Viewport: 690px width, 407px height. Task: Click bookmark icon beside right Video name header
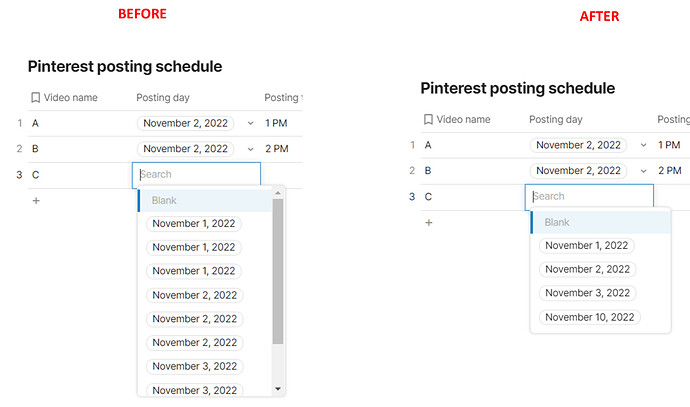(x=428, y=119)
